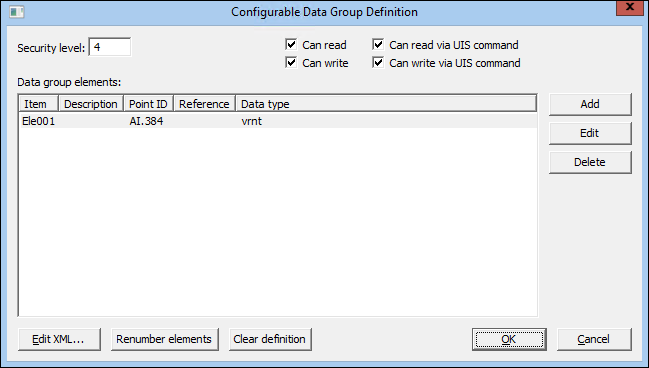This screenshot has height=368, width=649.
Task: Click the dialog system menu icon in title bar
Action: coord(17,12)
